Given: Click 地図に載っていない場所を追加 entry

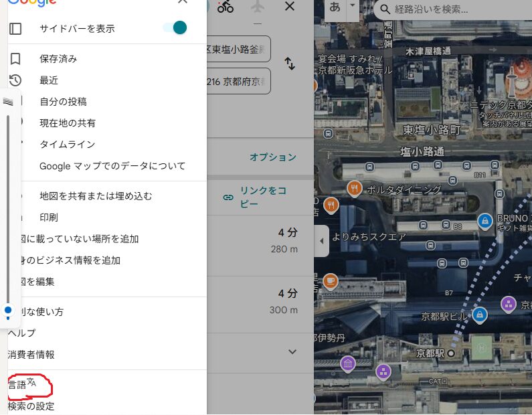Looking at the screenshot, I should [80, 239].
